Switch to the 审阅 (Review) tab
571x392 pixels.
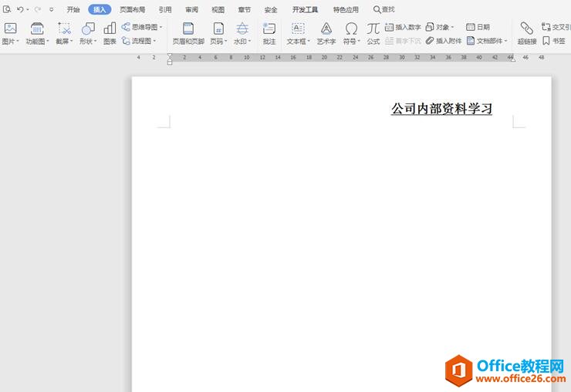point(191,10)
